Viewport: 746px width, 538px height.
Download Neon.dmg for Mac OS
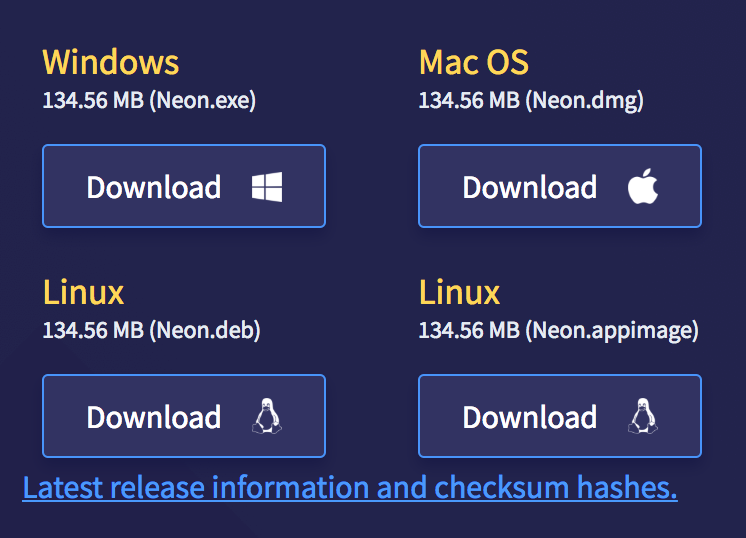560,186
